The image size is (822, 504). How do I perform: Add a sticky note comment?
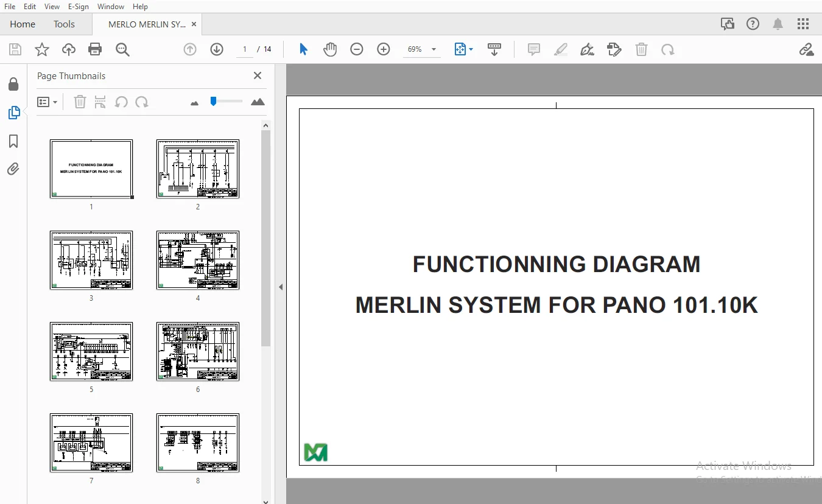click(x=534, y=49)
